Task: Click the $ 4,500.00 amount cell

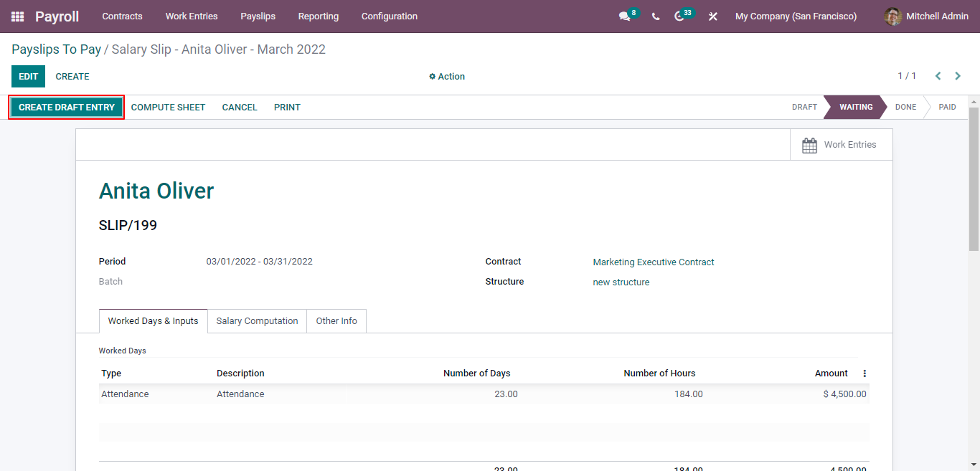Action: click(844, 394)
